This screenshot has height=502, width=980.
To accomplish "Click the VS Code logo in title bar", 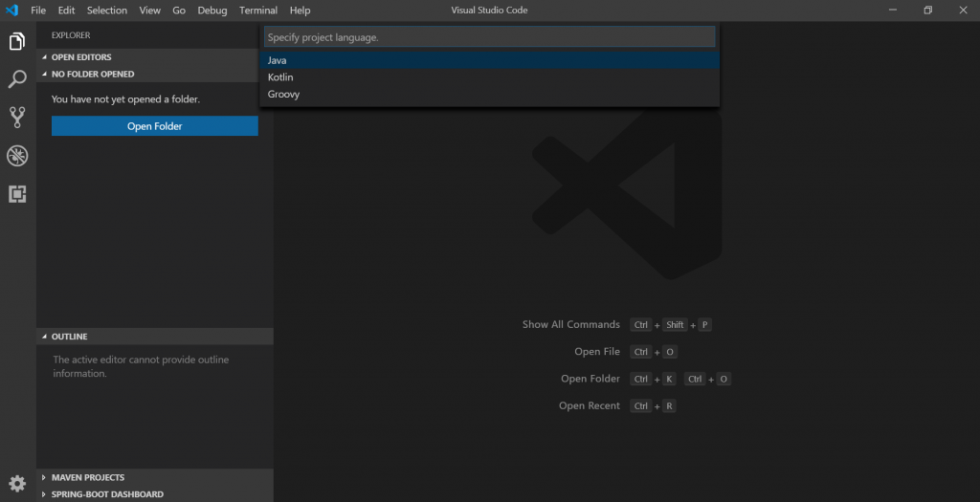I will (11, 10).
